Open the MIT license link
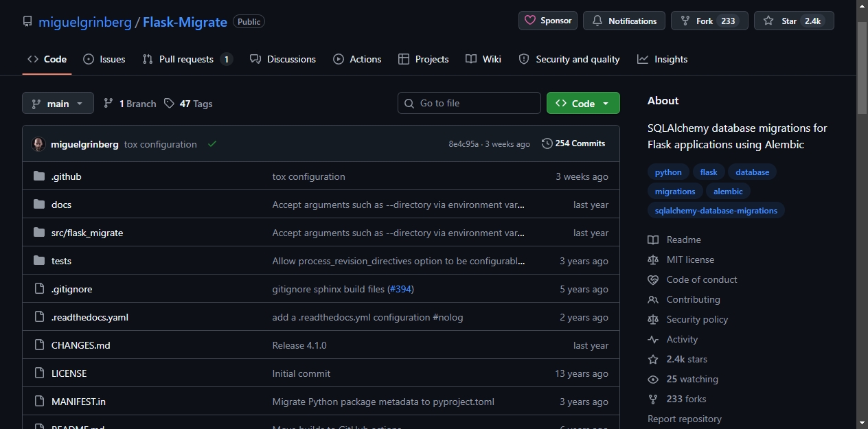This screenshot has height=429, width=868. point(681,259)
